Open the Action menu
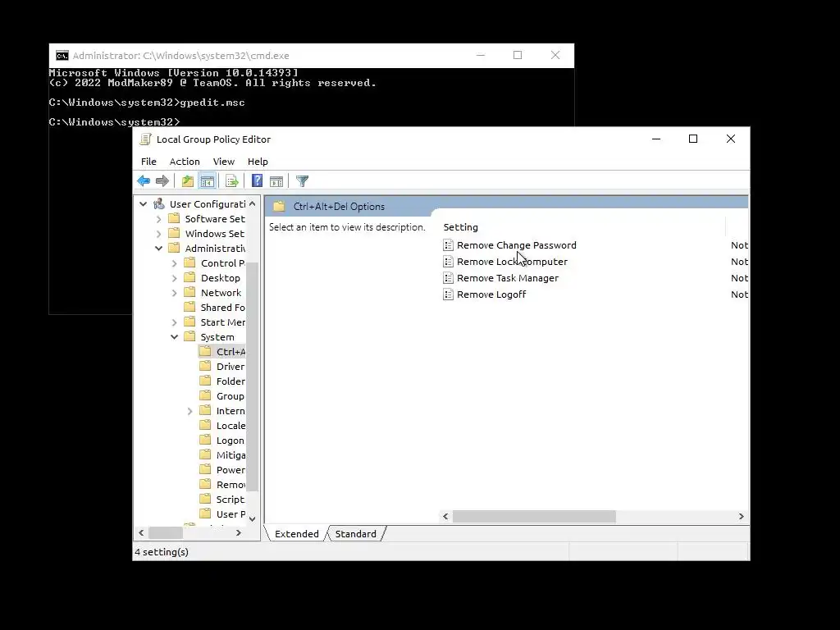840x630 pixels. (185, 162)
